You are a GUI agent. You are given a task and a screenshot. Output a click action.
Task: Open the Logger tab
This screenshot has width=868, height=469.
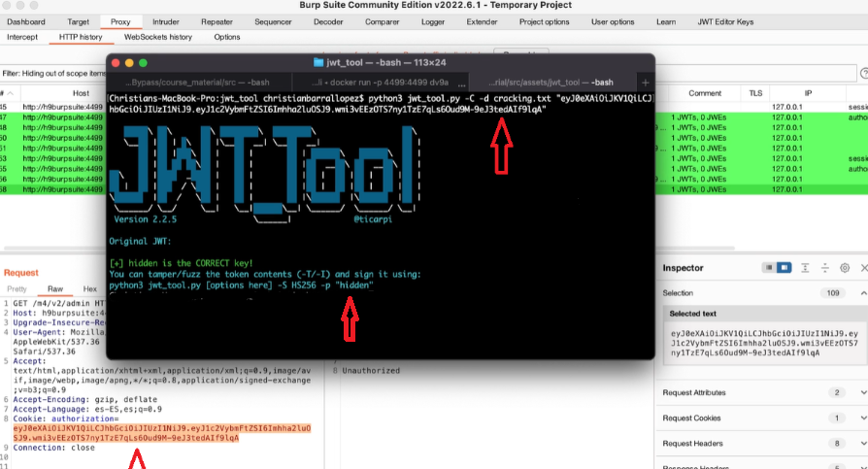click(x=433, y=22)
